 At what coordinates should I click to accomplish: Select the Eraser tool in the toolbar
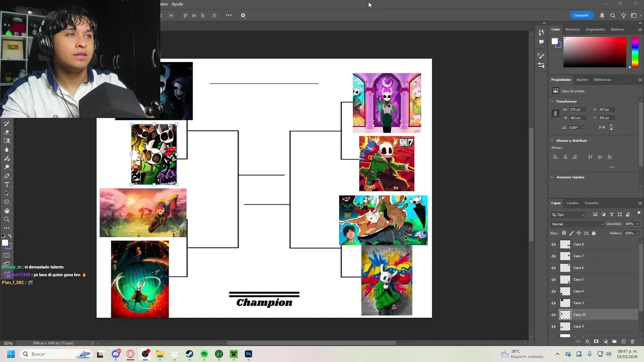point(7,132)
